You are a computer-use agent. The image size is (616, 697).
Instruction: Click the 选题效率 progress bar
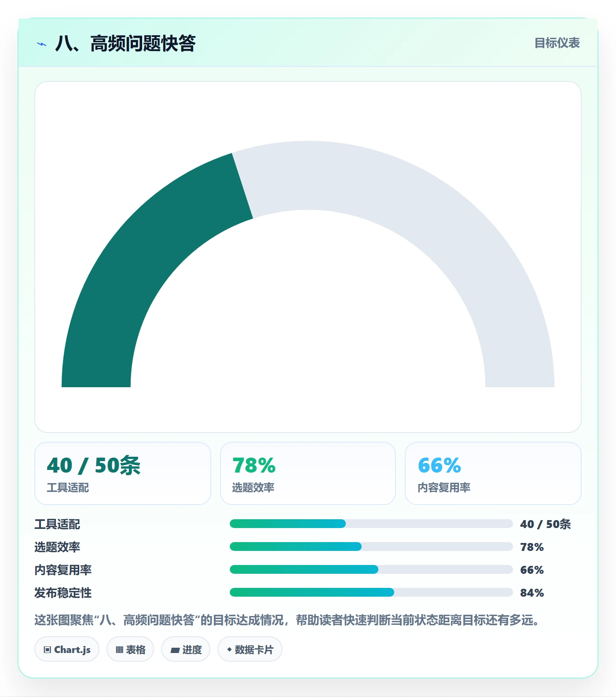[x=371, y=547]
